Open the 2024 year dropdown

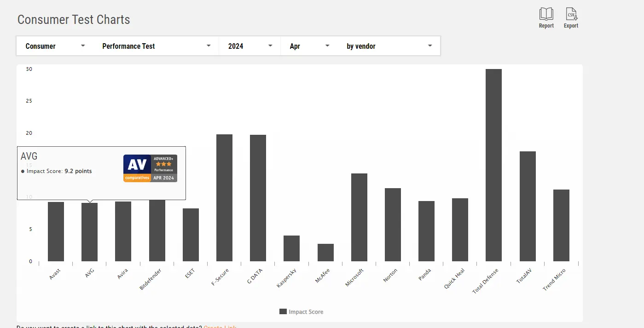(250, 46)
